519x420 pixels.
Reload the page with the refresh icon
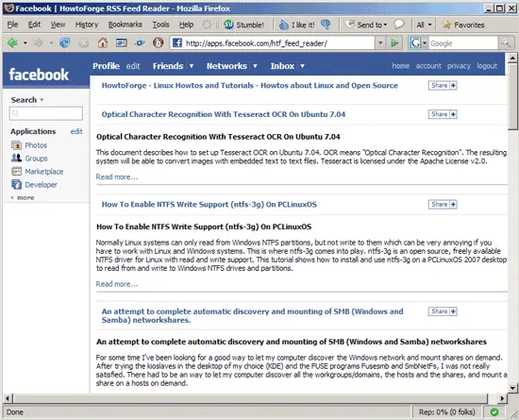click(64, 42)
